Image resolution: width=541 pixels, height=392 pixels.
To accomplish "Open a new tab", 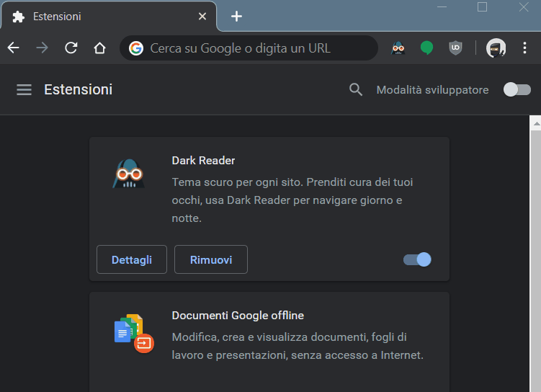I will (x=236, y=17).
